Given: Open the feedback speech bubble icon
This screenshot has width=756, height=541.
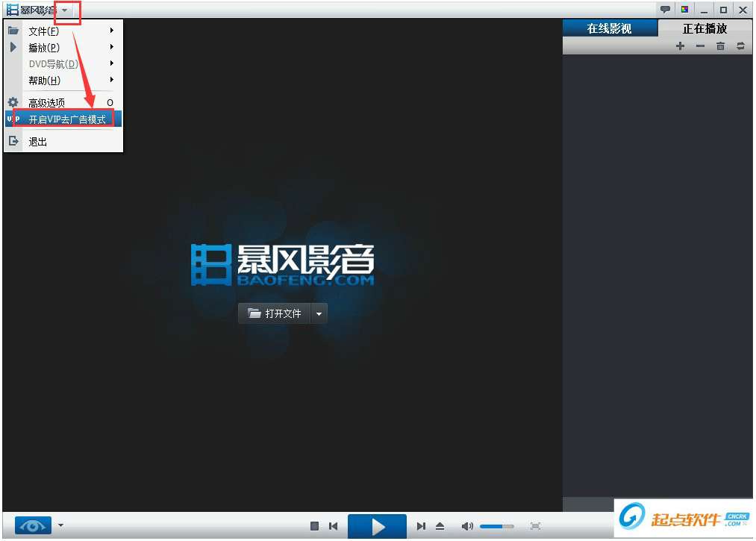Looking at the screenshot, I should (665, 9).
